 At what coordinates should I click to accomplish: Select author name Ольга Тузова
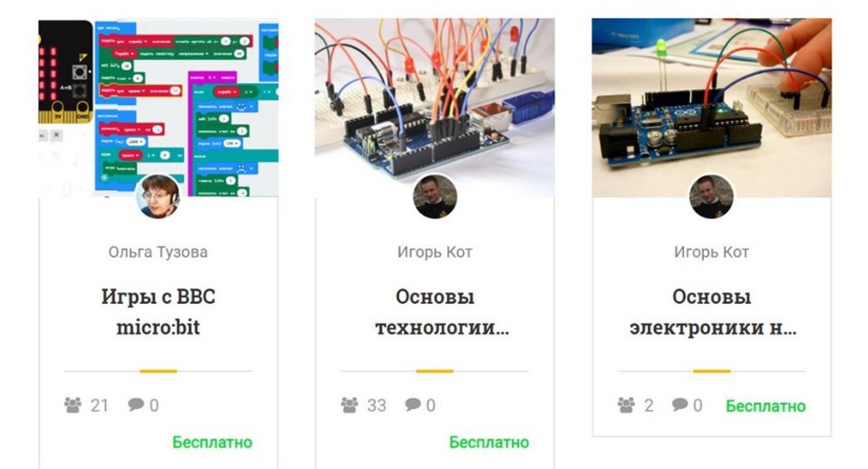coord(158,252)
